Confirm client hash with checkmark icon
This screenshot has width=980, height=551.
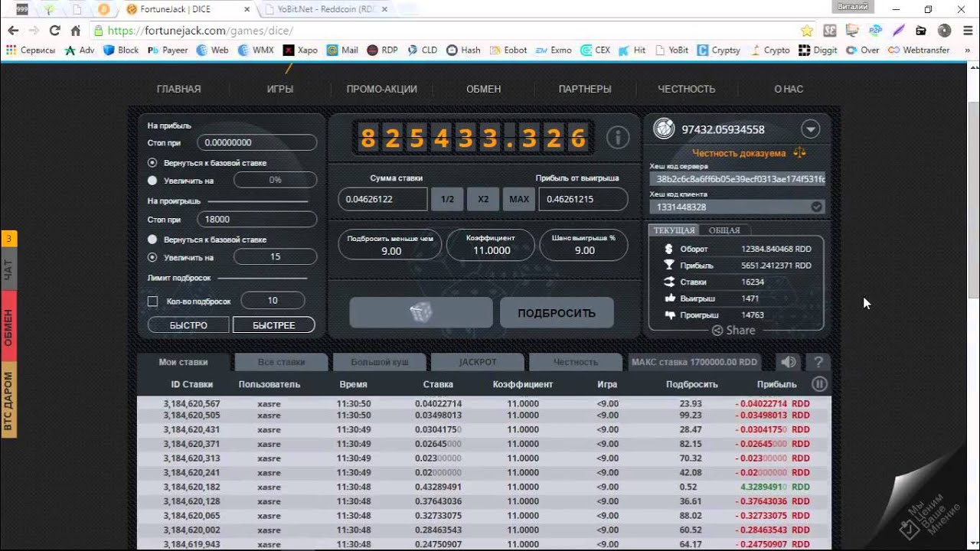click(x=817, y=207)
